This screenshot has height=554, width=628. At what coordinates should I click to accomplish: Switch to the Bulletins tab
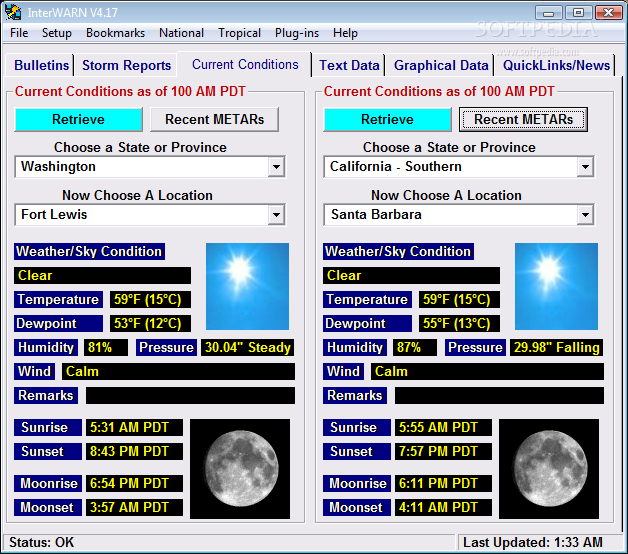[x=41, y=65]
